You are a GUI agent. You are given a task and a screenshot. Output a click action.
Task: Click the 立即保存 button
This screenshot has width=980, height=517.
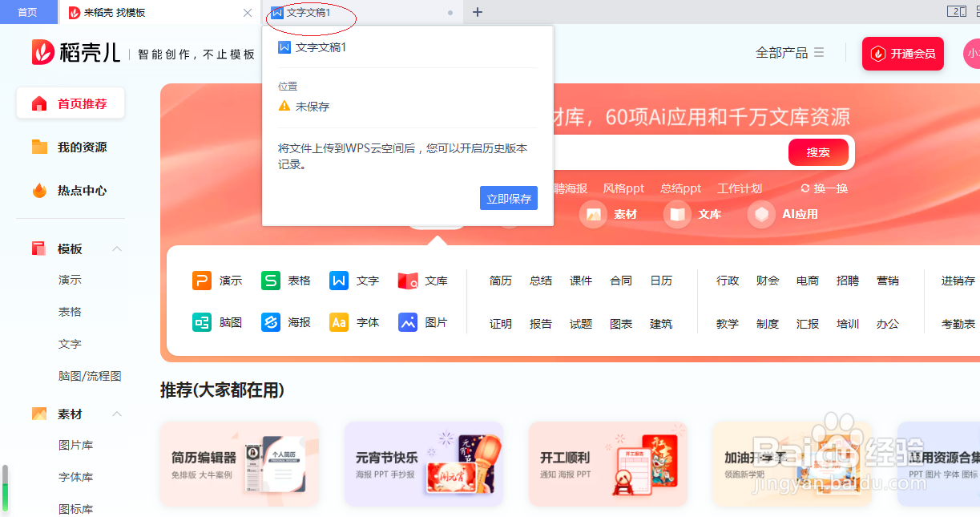click(x=509, y=198)
